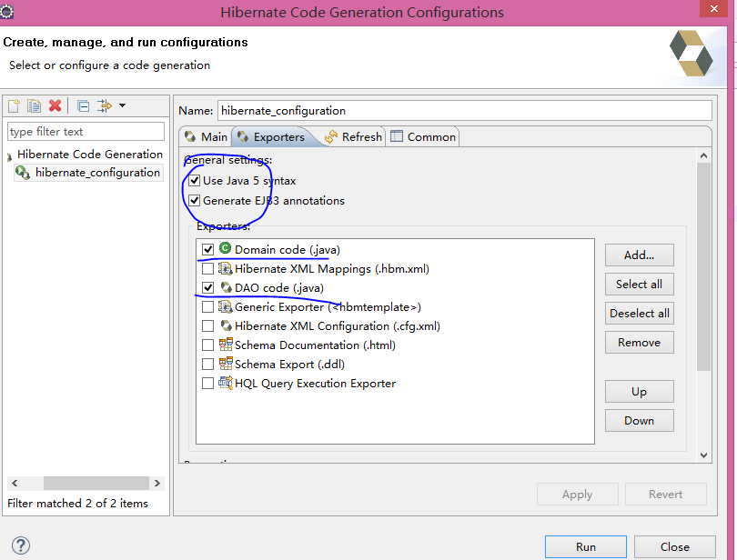Toggle Generate EJB3 annotations checkbox
737x560 pixels.
[194, 201]
